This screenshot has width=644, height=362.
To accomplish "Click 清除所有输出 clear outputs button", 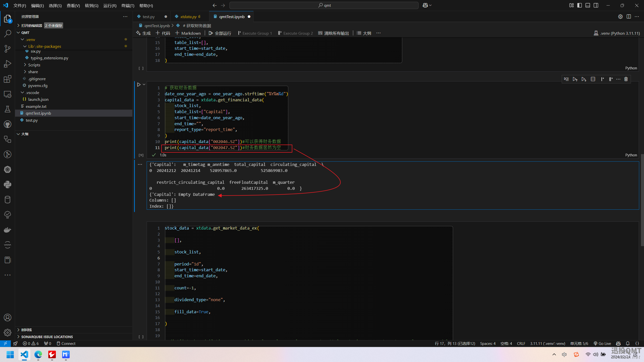I will coord(333,33).
